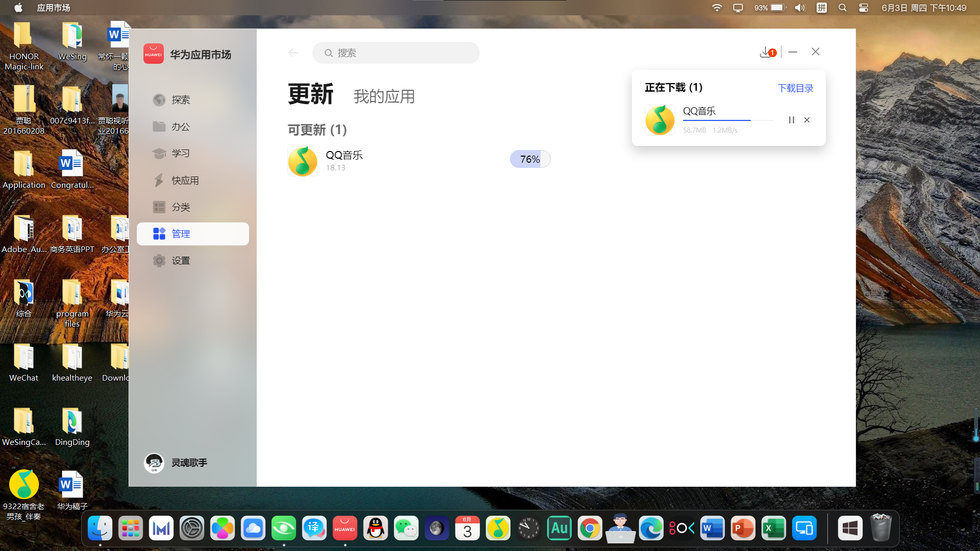Open the calendar icon in dock

[468, 528]
